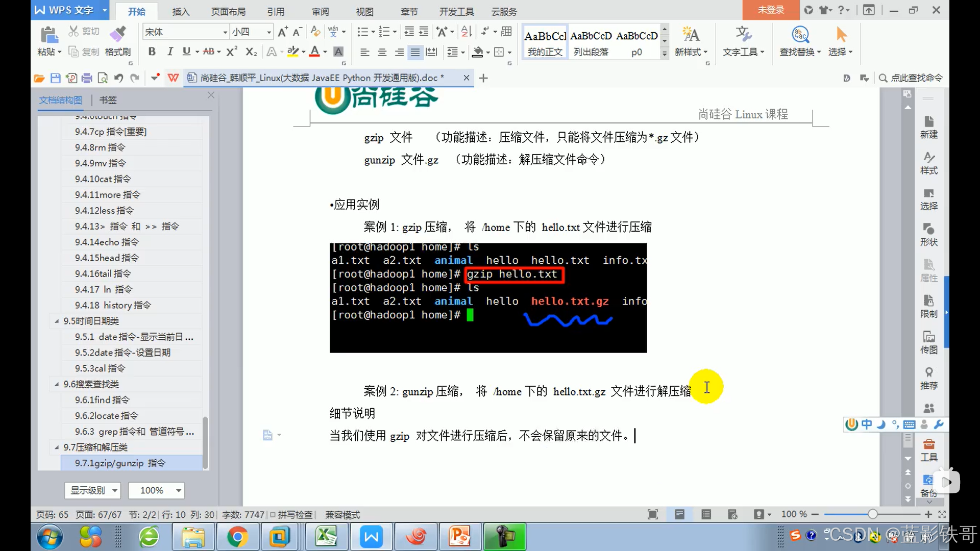The height and width of the screenshot is (551, 980).
Task: Open Find and Replace tool
Action: 800,41
